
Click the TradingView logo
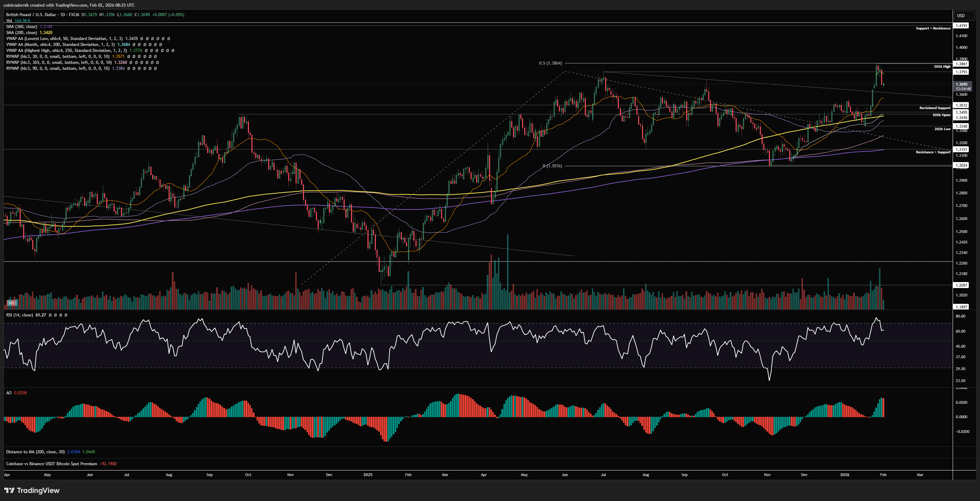(x=32, y=490)
